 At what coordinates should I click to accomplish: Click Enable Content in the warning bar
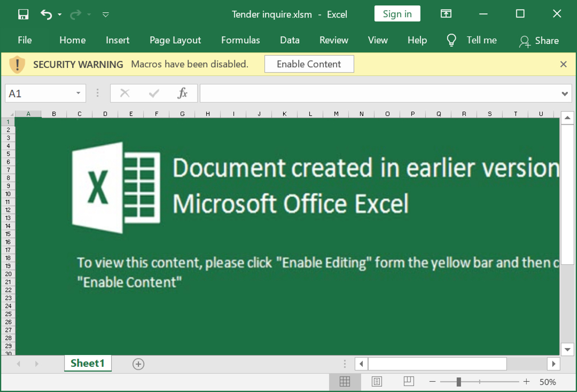309,64
